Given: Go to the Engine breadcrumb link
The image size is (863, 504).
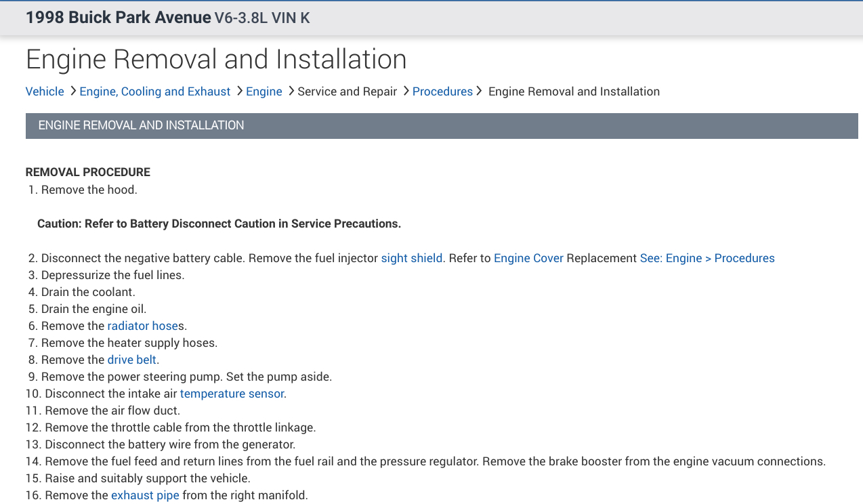Looking at the screenshot, I should click(x=264, y=91).
